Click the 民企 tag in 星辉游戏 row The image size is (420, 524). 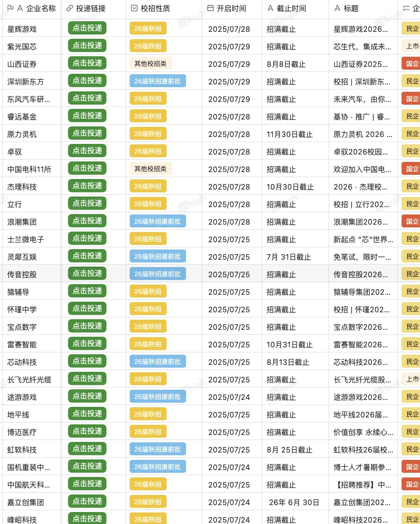point(411,29)
